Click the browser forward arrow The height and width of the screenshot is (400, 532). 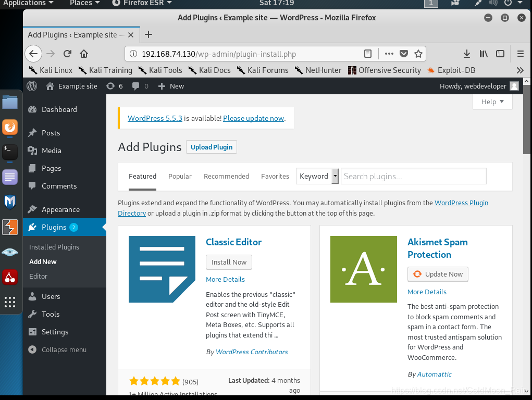coord(51,54)
